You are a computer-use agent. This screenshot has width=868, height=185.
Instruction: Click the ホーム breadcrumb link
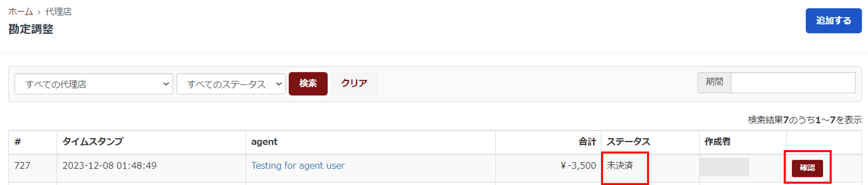(20, 12)
